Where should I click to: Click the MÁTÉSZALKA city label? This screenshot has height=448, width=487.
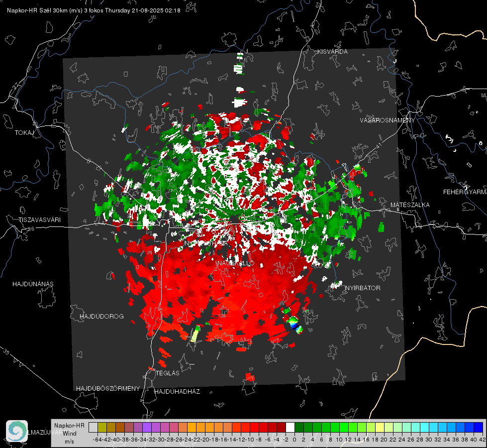coord(410,205)
